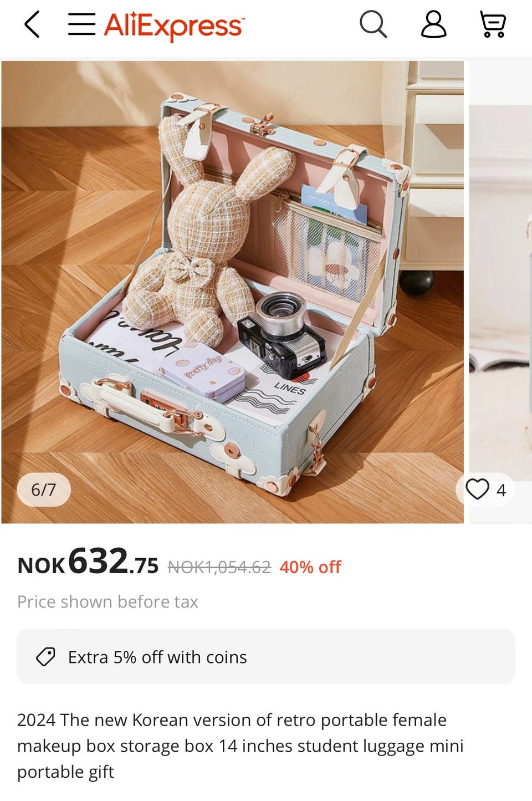This screenshot has width=532, height=801.
Task: Click the coupon tag icon
Action: (x=45, y=657)
